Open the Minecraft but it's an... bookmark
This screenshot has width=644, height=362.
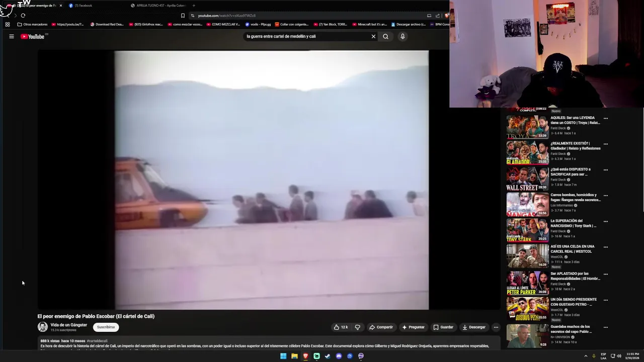pyautogui.click(x=370, y=24)
